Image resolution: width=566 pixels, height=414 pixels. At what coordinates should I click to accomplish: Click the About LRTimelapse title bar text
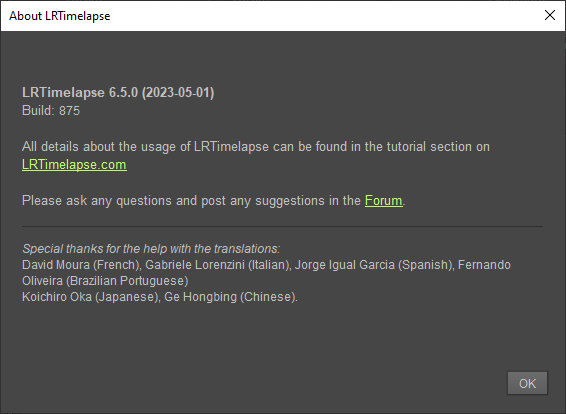[60, 16]
